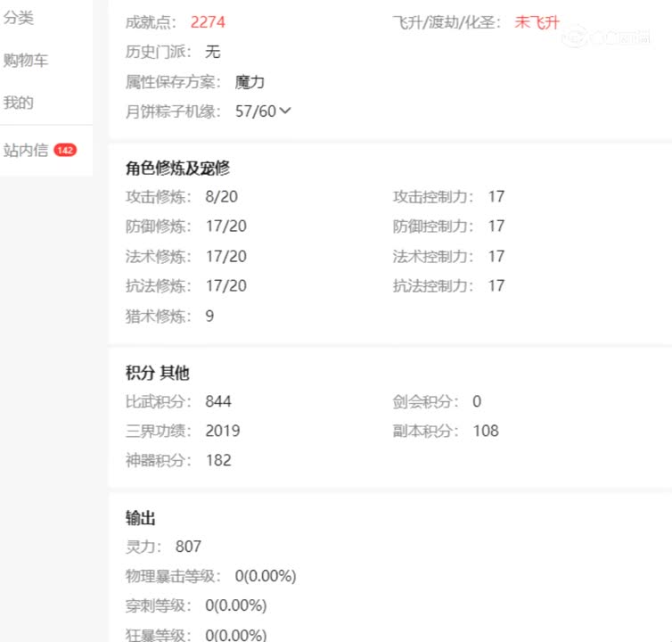Image resolution: width=672 pixels, height=642 pixels.
Task: Click the 成就点 value 2274
Action: pyautogui.click(x=208, y=22)
